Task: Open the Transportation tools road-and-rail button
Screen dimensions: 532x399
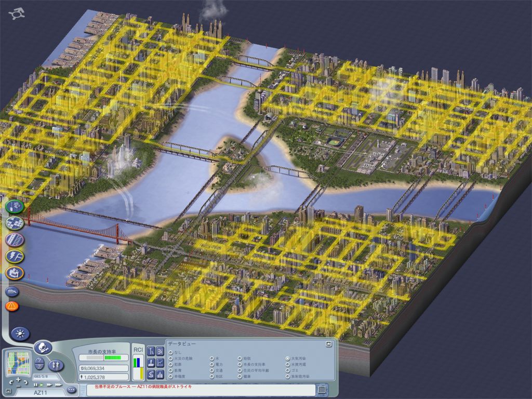Action: pos(15,239)
